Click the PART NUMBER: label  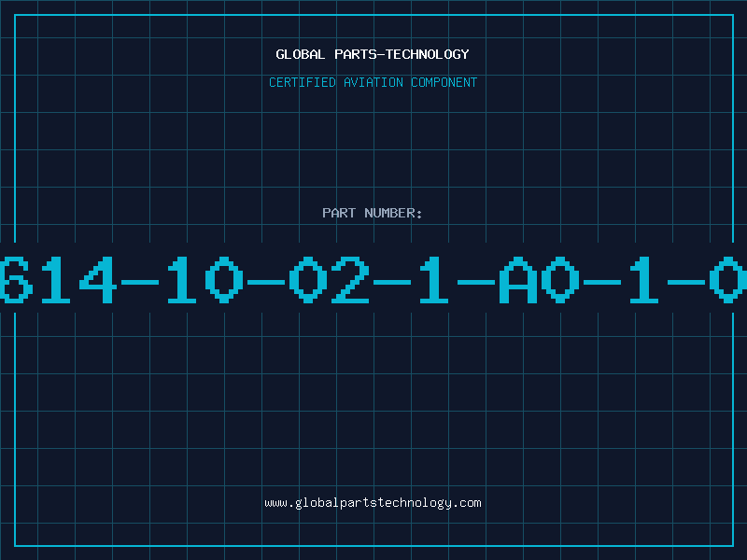[x=373, y=213]
